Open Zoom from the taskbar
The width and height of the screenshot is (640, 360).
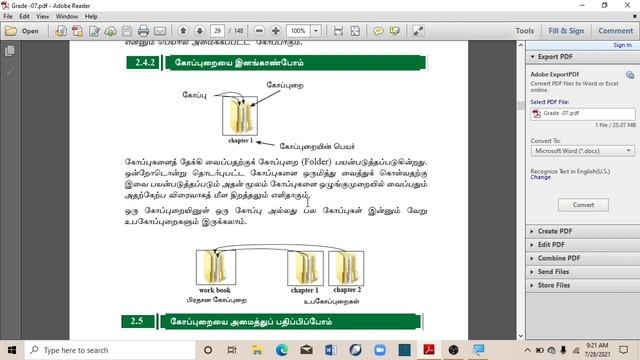pos(380,350)
